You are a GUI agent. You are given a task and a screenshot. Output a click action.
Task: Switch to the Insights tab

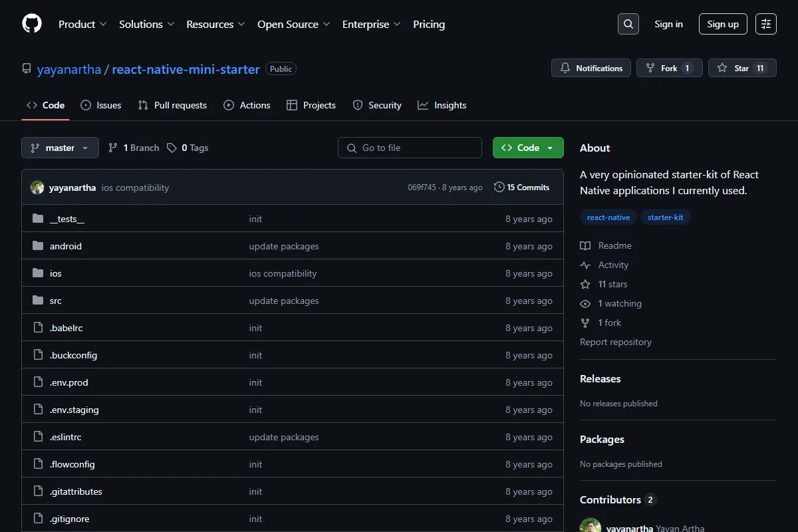(442, 105)
